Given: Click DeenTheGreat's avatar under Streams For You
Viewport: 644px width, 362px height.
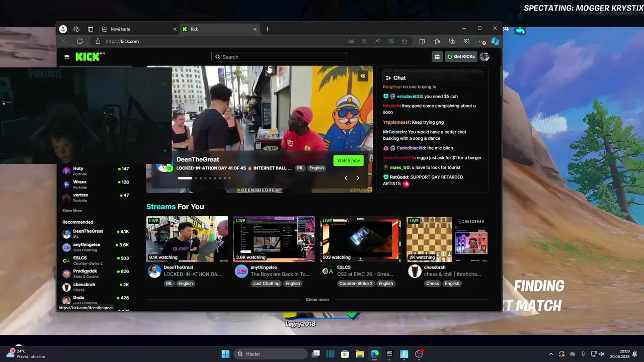Looking at the screenshot, I should 154,271.
